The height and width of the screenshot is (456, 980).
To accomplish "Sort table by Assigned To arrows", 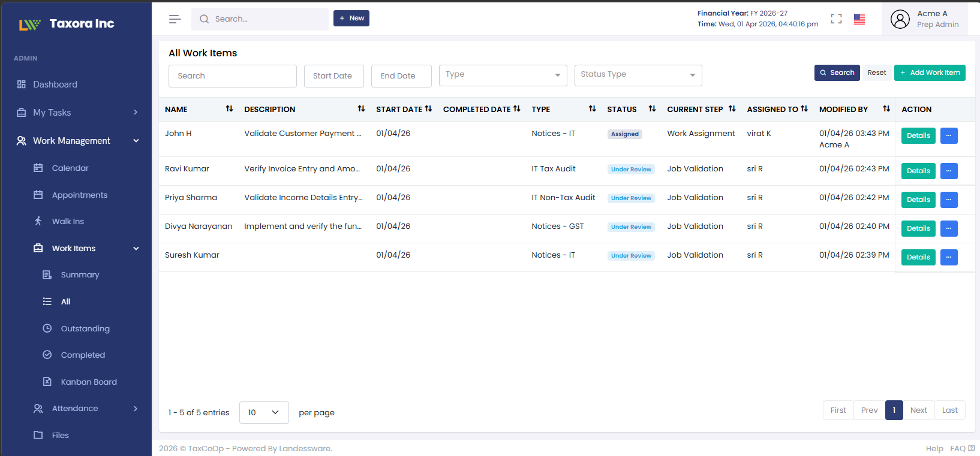I will point(804,108).
